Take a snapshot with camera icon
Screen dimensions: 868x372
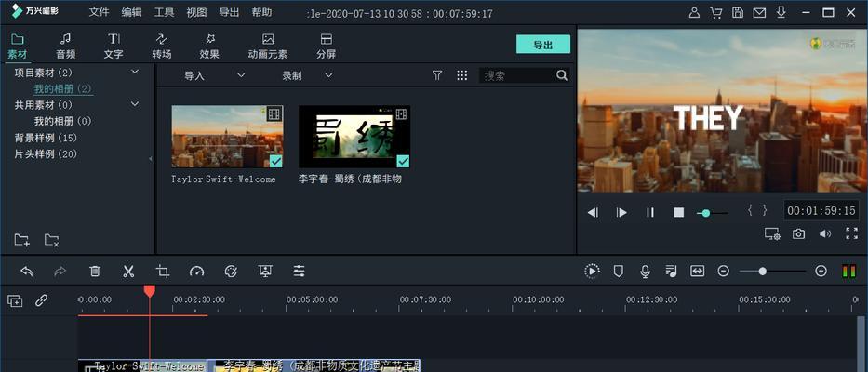click(798, 233)
